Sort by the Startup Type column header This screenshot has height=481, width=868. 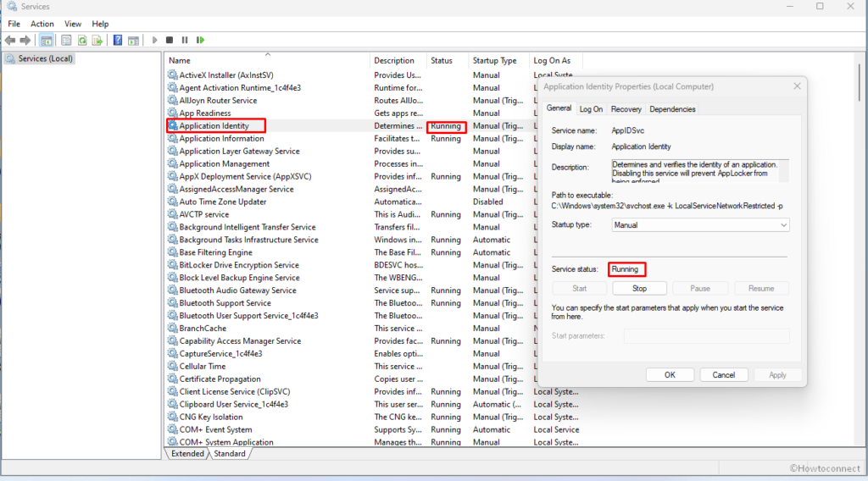coord(499,60)
